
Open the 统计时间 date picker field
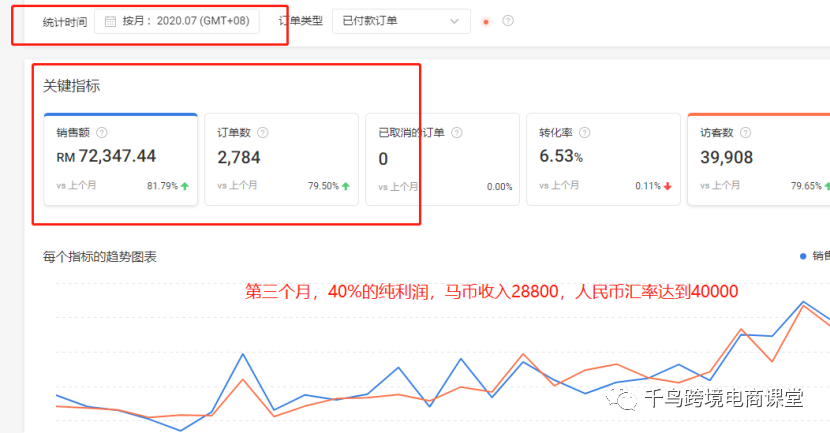click(x=177, y=21)
